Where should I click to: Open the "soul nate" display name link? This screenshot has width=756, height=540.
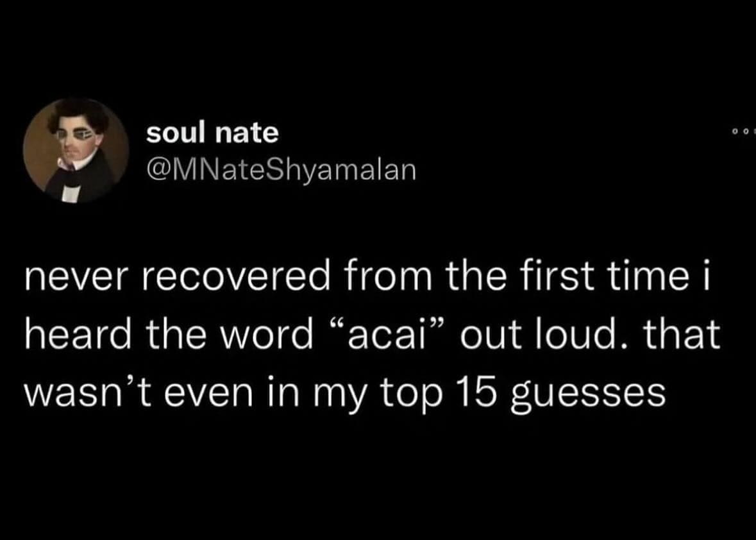212,133
